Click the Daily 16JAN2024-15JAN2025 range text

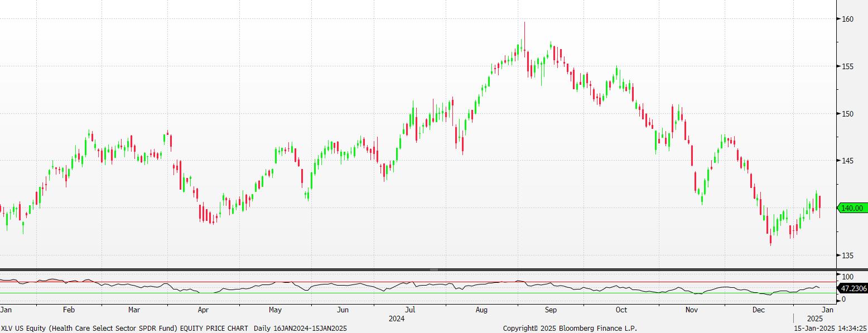301,329
